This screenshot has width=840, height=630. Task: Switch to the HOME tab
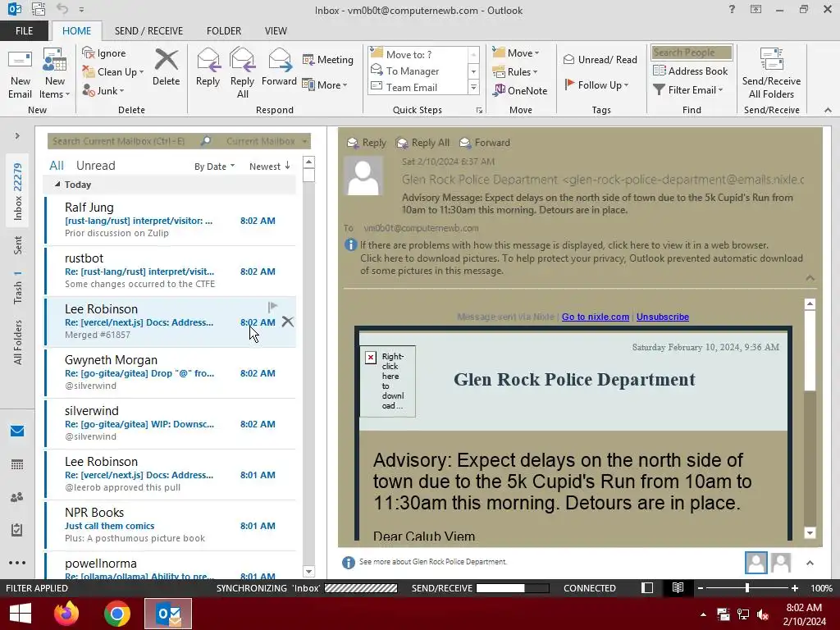[76, 30]
